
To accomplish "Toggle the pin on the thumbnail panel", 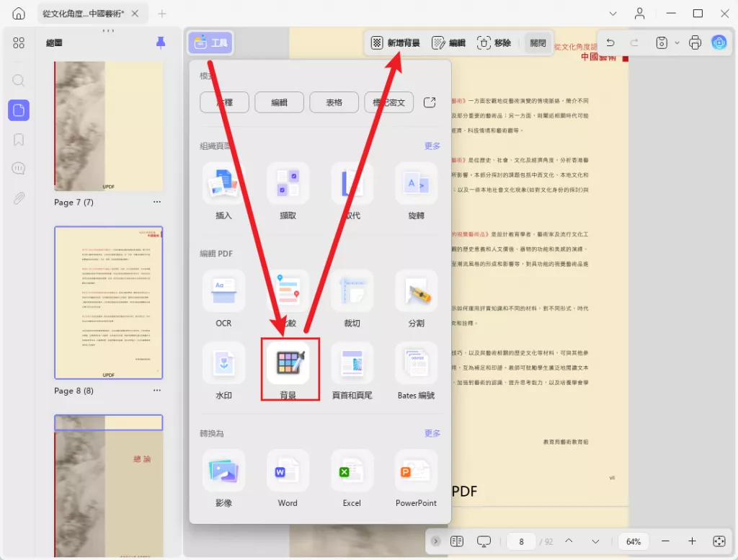I will click(160, 43).
